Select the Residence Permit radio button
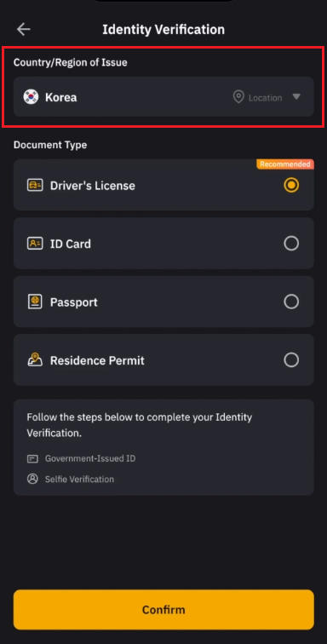The height and width of the screenshot is (644, 327). click(x=291, y=360)
